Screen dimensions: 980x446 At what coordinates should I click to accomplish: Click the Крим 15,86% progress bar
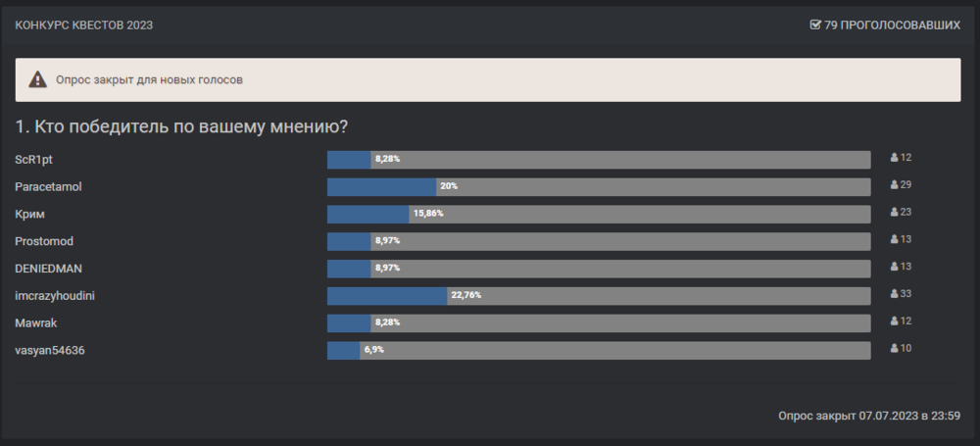pos(598,214)
